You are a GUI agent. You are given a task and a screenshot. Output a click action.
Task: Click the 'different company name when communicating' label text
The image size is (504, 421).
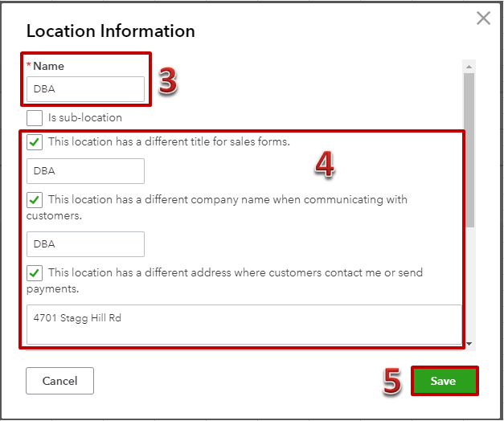(x=217, y=207)
